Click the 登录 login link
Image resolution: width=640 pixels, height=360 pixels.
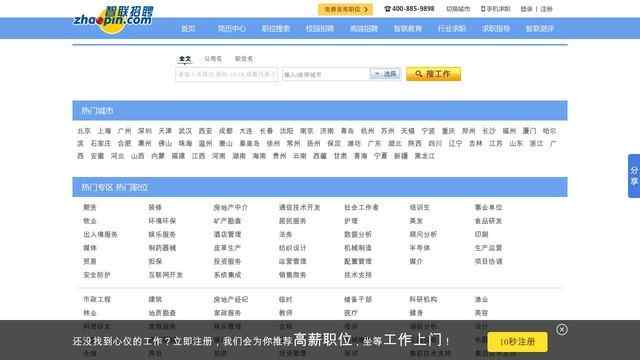point(527,9)
